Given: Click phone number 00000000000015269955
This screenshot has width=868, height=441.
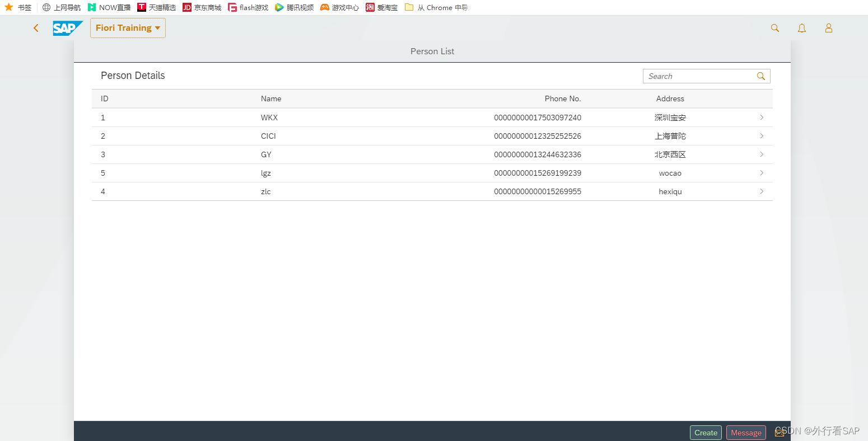Looking at the screenshot, I should coord(538,191).
